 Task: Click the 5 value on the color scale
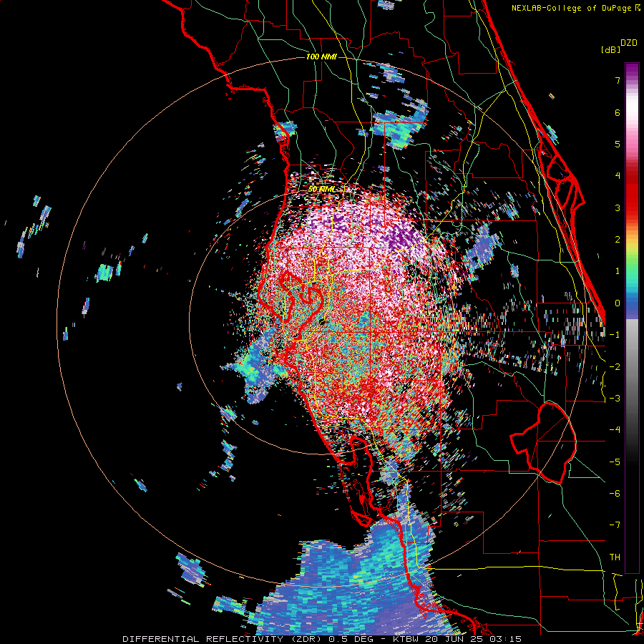pos(618,144)
